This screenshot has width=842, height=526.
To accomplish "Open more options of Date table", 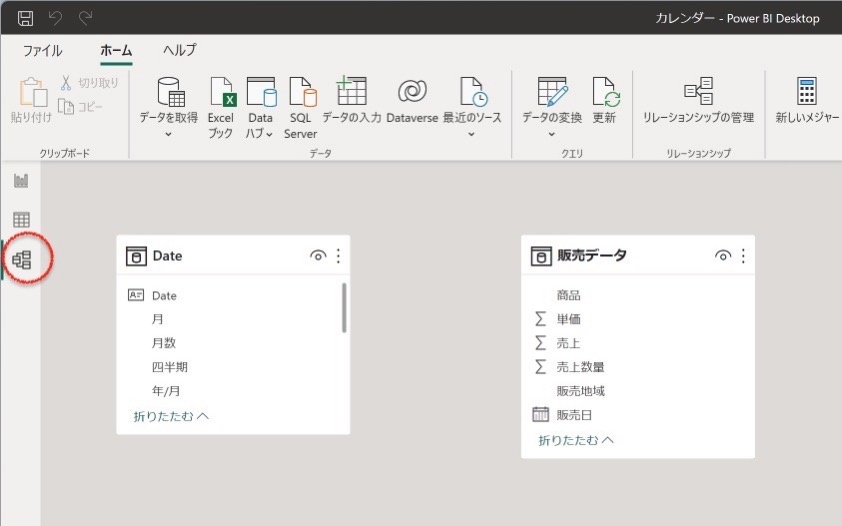I will coord(338,256).
